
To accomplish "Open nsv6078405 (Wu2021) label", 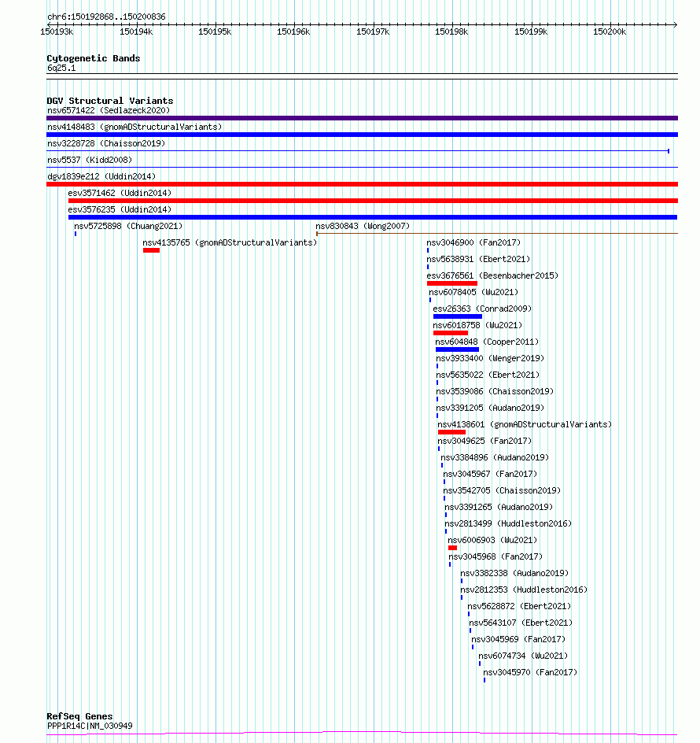I will [x=473, y=293].
